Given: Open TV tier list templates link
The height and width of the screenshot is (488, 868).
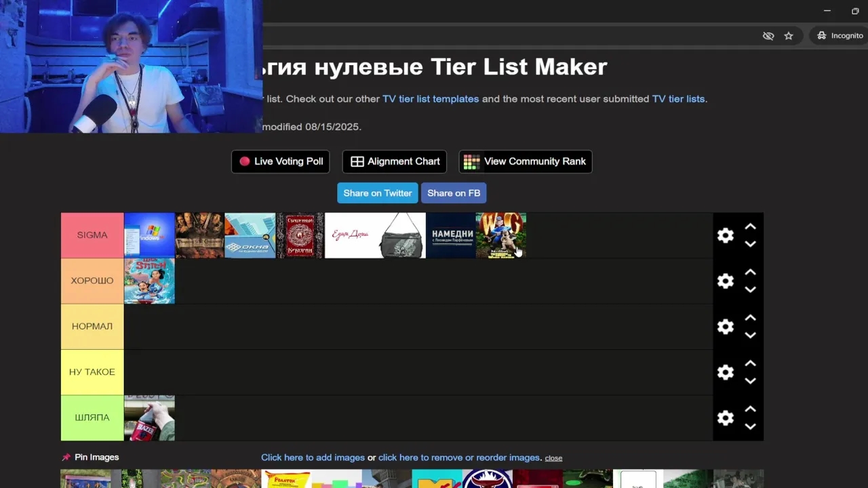Looking at the screenshot, I should pyautogui.click(x=431, y=99).
